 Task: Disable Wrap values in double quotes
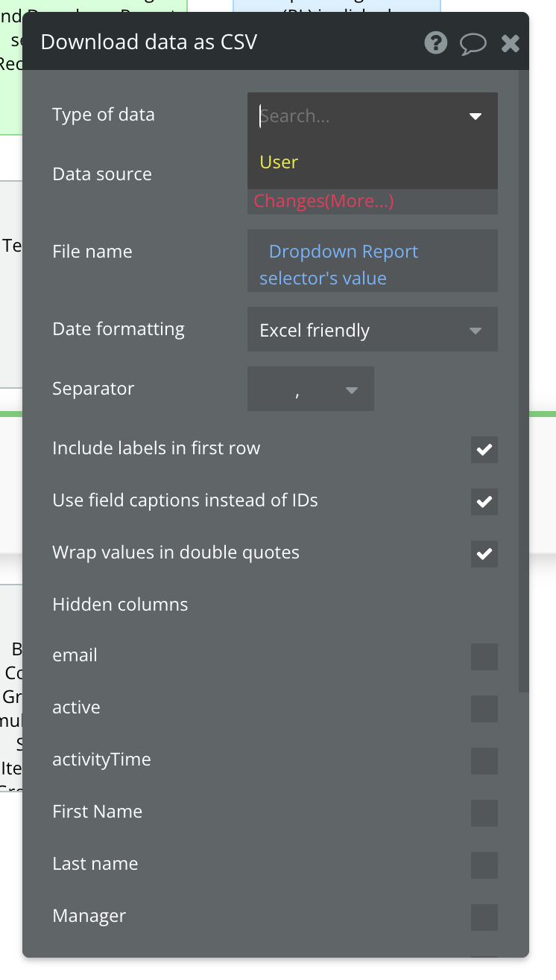[484, 554]
